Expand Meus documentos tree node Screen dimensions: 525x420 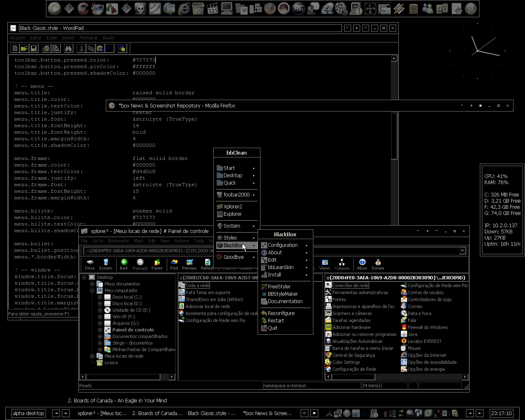92,284
